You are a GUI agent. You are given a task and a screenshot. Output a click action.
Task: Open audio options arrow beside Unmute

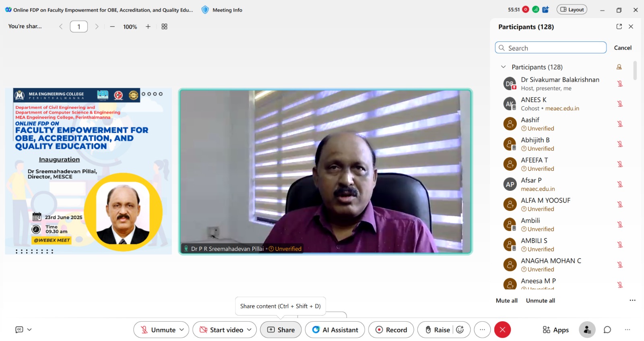(182, 330)
